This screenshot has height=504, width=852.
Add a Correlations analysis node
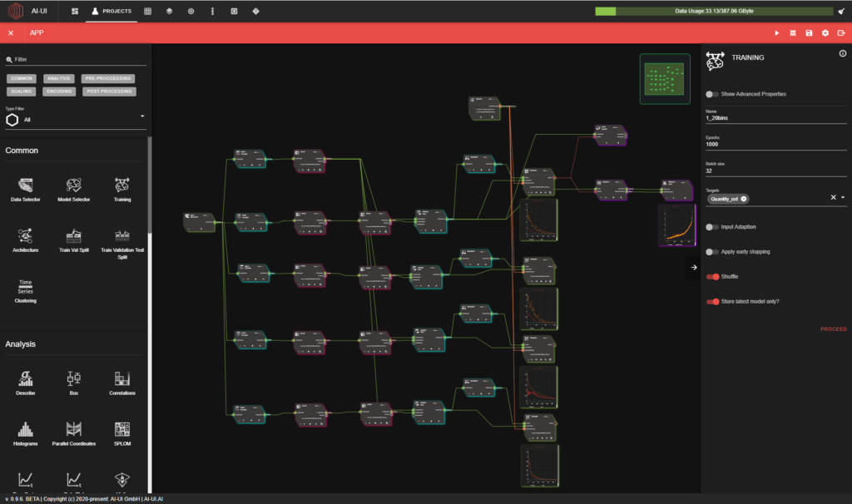tap(122, 383)
